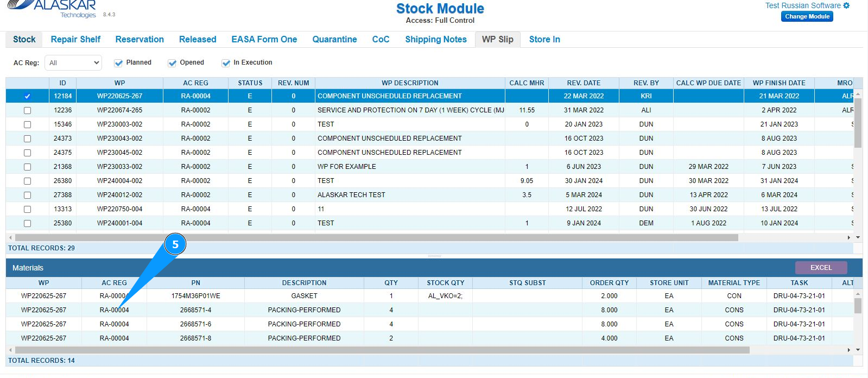Sort by the REV. DATE column header
This screenshot has width=868, height=378.
click(x=584, y=83)
